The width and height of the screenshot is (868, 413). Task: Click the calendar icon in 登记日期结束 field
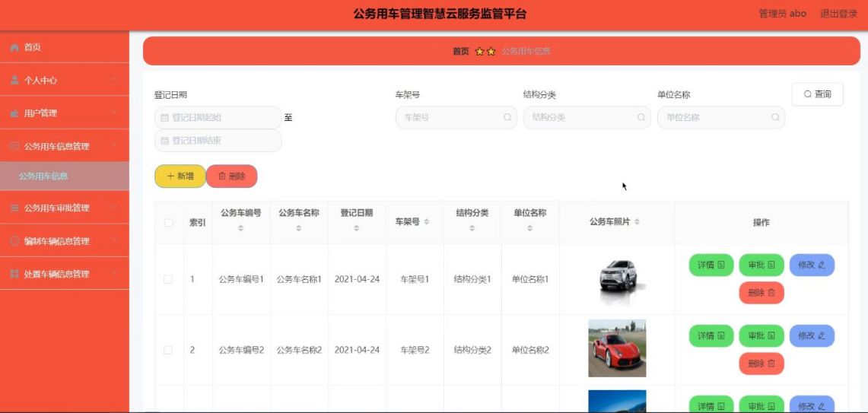click(164, 141)
